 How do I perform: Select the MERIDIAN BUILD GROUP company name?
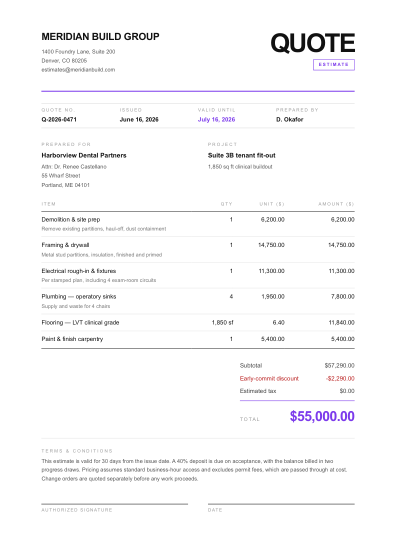pos(100,36)
